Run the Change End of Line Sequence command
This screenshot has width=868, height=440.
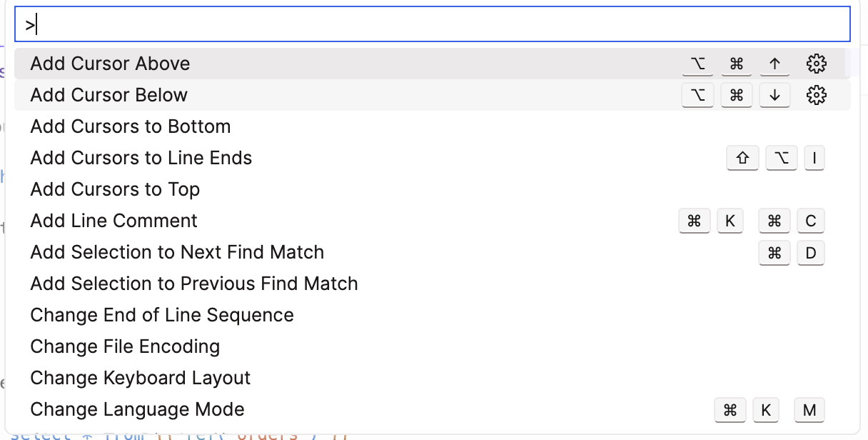(161, 315)
